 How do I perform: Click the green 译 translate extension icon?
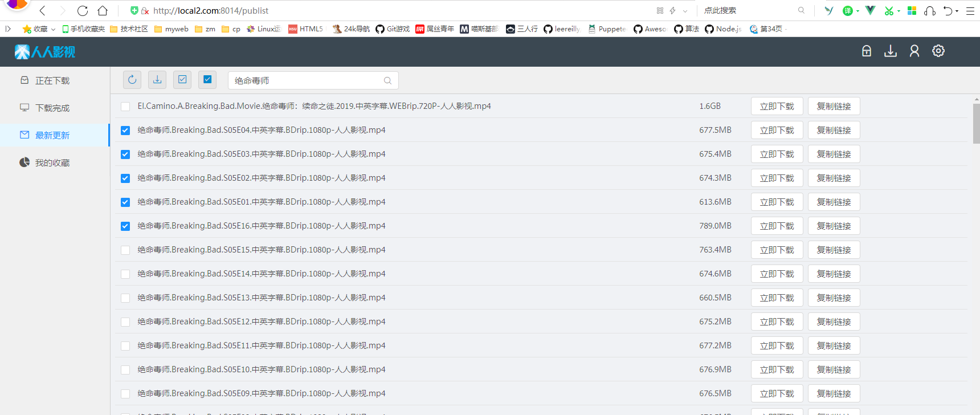pos(848,10)
